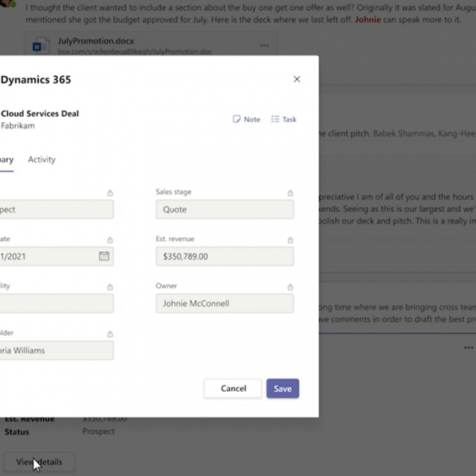
Task: Click the Cloud Services Deal title
Action: (x=40, y=113)
